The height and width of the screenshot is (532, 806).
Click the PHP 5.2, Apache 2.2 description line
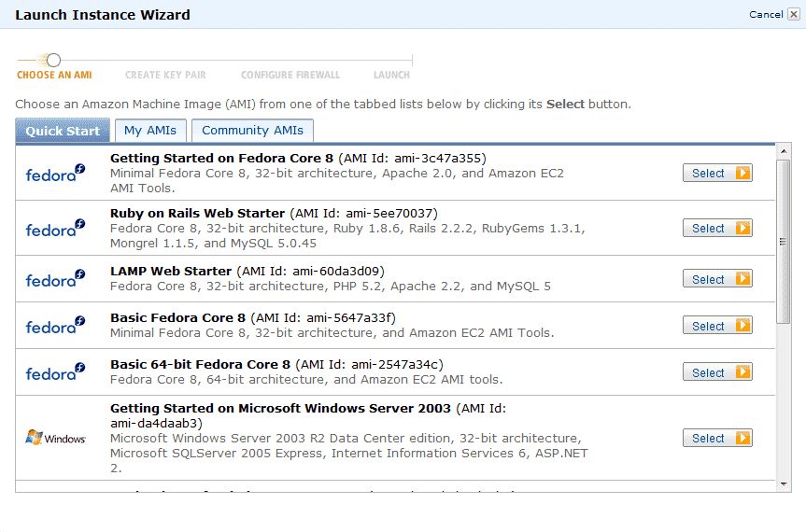click(x=330, y=286)
